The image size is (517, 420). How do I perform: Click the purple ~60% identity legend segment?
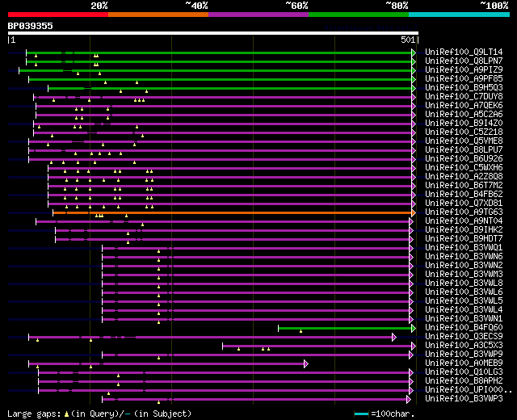pos(258,15)
